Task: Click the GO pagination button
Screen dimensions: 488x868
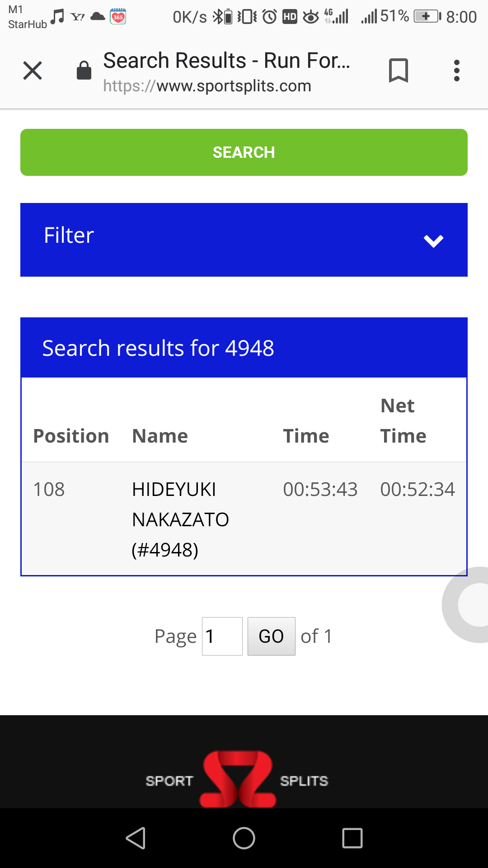Action: point(272,636)
